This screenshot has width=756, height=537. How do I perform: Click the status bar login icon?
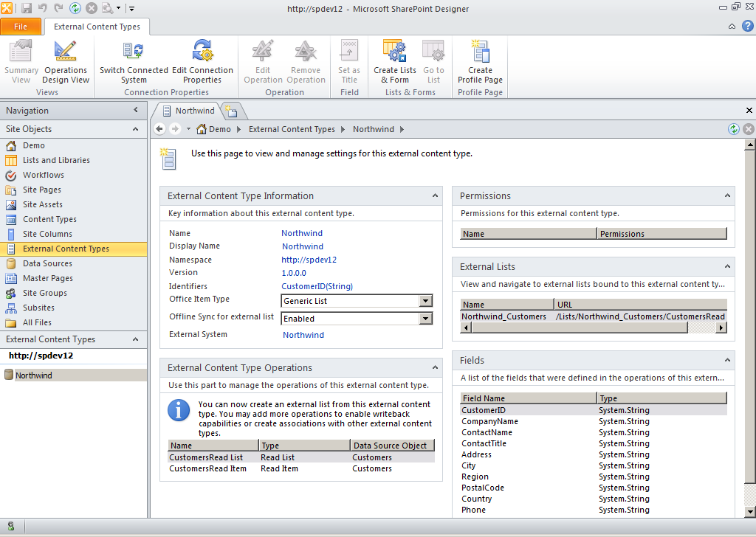click(x=10, y=527)
